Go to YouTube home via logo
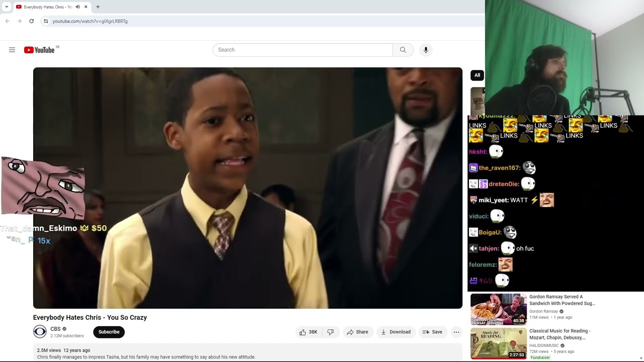This screenshot has height=362, width=644. point(39,50)
